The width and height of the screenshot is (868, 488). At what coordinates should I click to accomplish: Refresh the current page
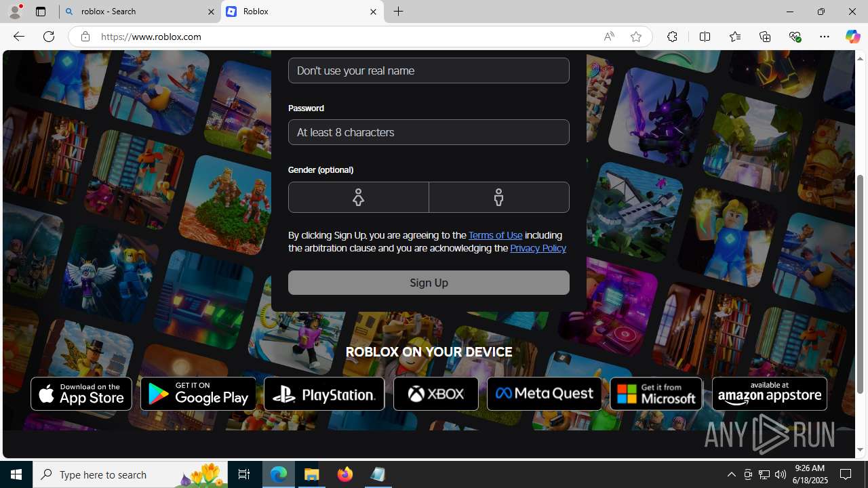pos(49,37)
